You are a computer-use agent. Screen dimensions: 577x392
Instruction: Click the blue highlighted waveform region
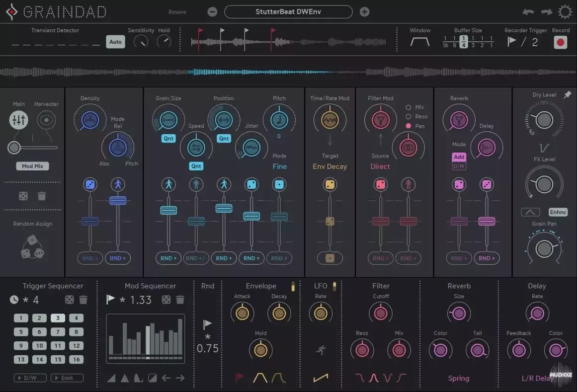(261, 72)
